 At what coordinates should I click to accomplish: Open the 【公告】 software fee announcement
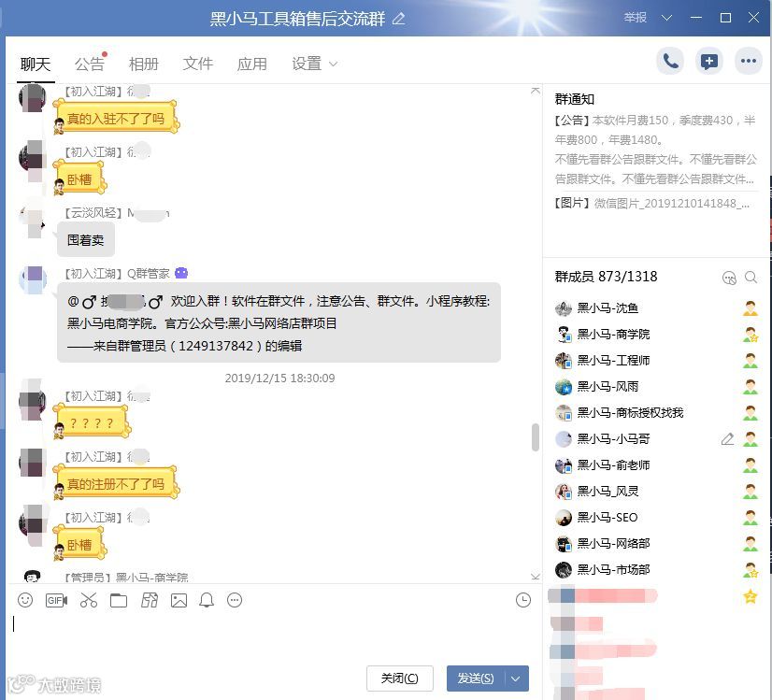[655, 150]
